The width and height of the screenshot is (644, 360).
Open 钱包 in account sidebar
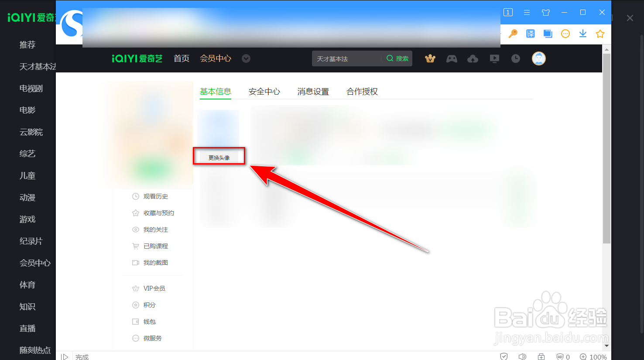[x=144, y=322]
